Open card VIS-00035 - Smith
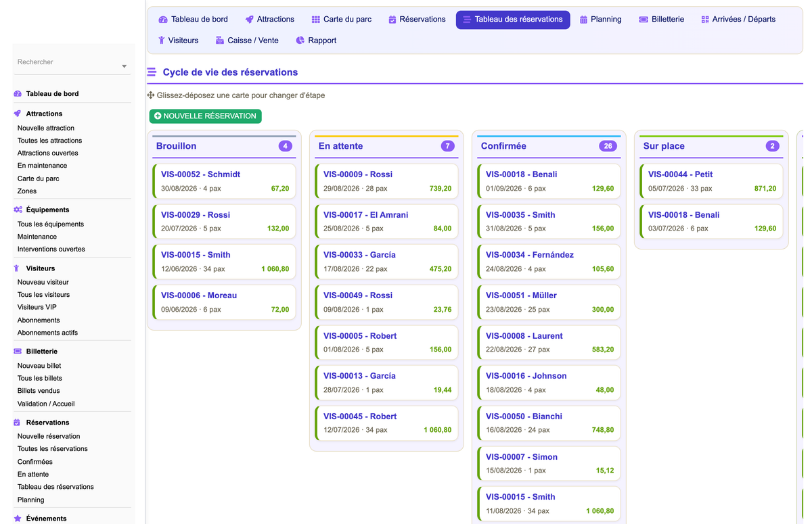The height and width of the screenshot is (524, 812). click(549, 222)
